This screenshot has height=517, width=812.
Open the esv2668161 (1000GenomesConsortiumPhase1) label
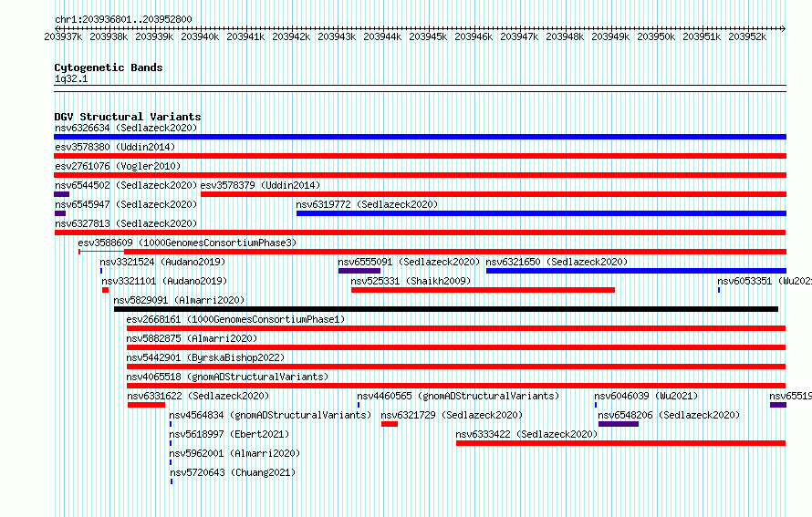tap(235, 319)
